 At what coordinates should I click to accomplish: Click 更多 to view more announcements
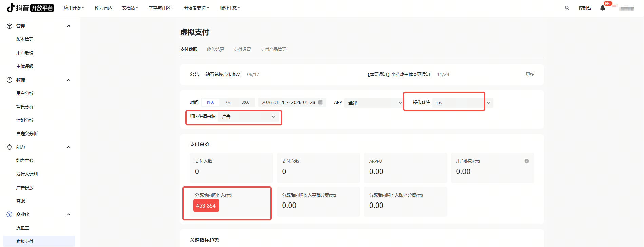point(530,74)
